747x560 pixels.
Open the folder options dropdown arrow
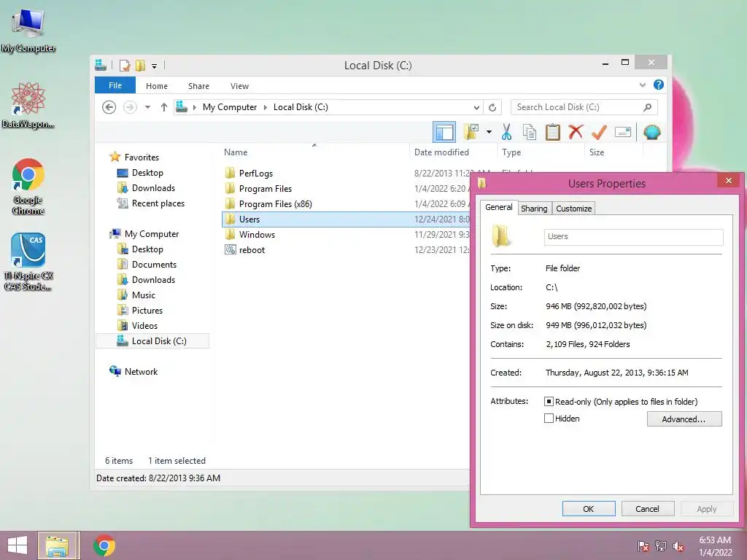[489, 132]
